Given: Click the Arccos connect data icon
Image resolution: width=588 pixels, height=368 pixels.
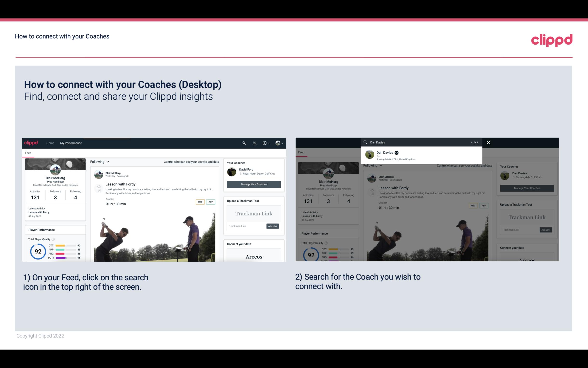Looking at the screenshot, I should [254, 256].
